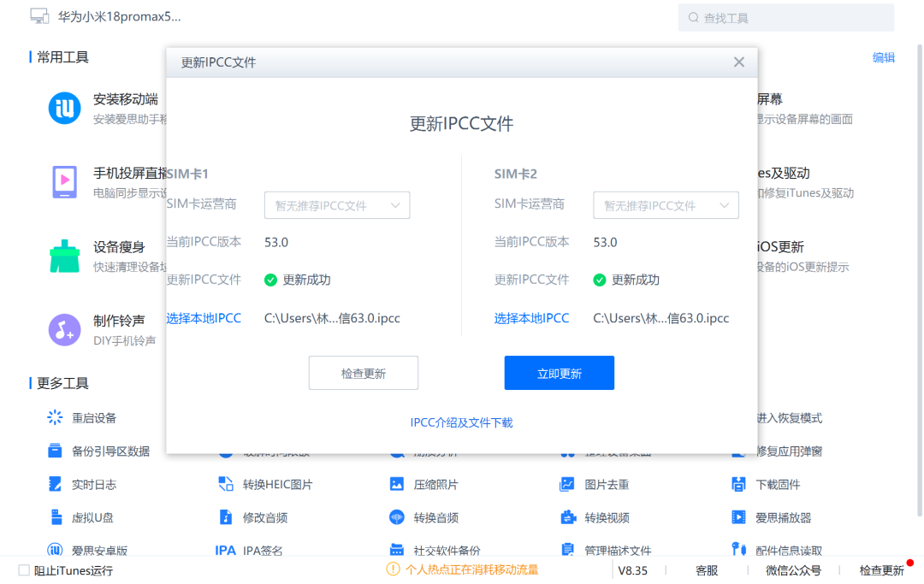This screenshot has width=924, height=584.
Task: Click the 安装移动端 blue icon
Action: (x=64, y=109)
